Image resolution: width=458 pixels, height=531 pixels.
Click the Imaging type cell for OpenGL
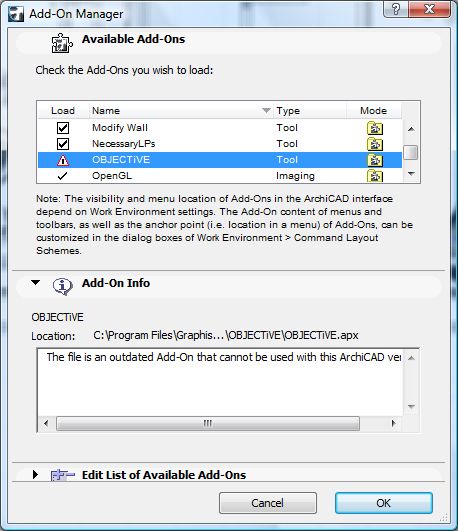[x=295, y=176]
